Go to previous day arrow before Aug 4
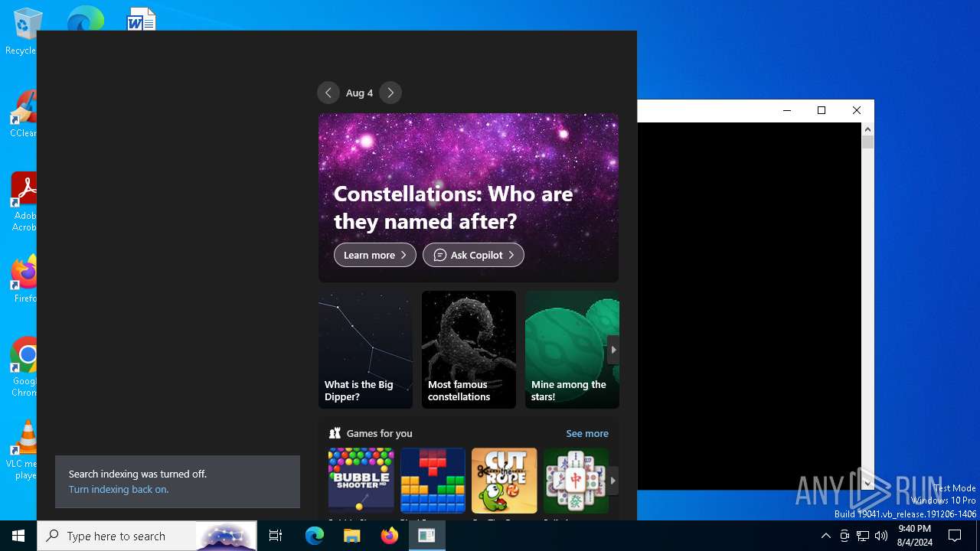 (x=328, y=93)
